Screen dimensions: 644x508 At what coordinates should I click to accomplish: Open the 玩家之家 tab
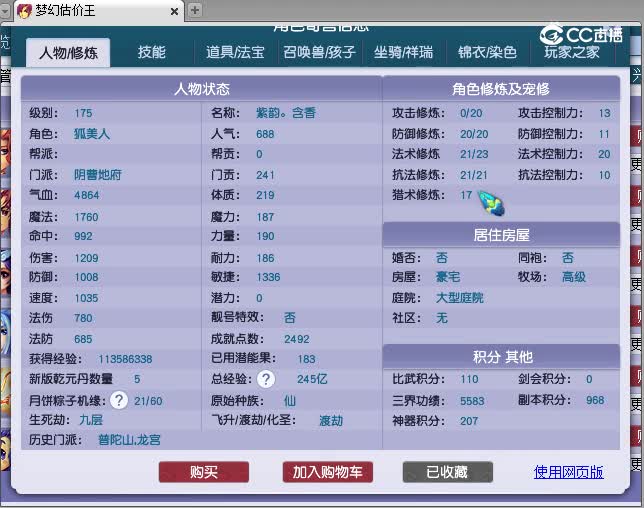[572, 52]
